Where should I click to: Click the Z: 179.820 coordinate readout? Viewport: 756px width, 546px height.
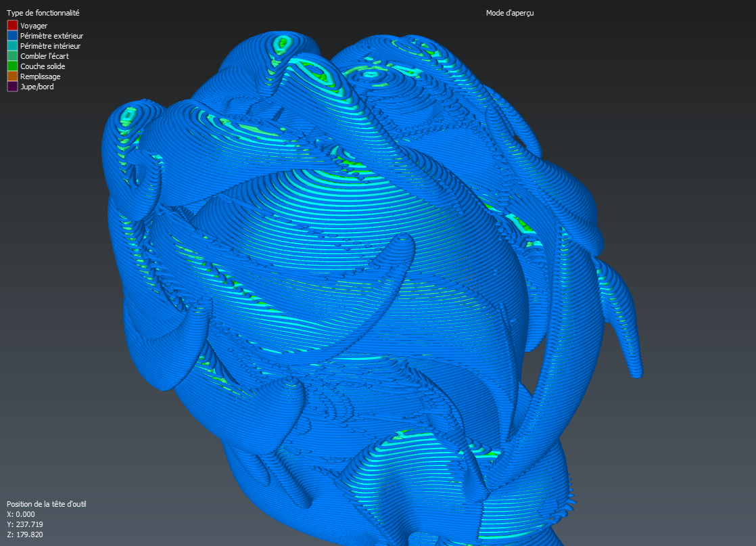click(25, 534)
